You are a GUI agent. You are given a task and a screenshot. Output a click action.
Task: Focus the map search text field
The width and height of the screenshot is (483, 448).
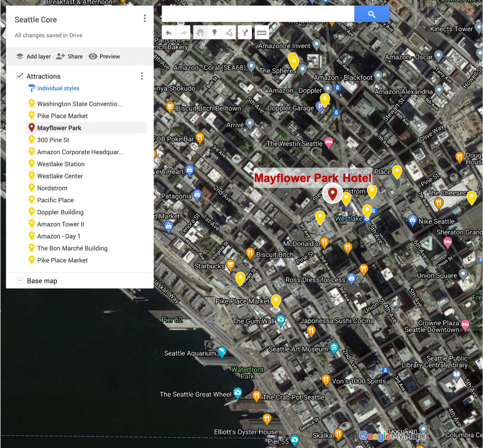click(258, 14)
